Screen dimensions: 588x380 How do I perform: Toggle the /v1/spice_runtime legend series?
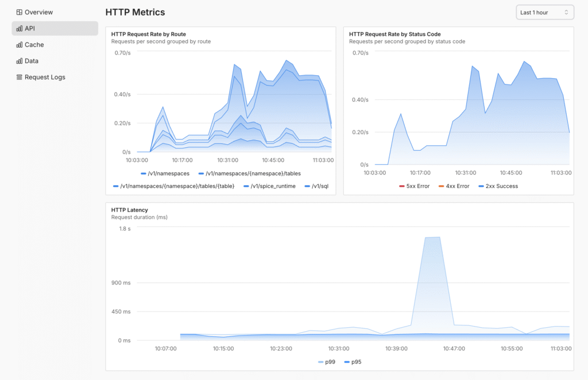click(269, 186)
